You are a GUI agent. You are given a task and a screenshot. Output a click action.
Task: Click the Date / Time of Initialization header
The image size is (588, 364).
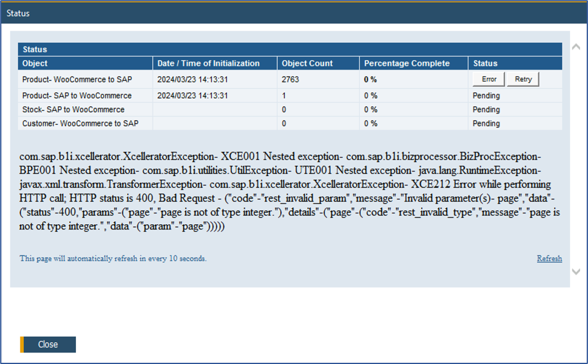tap(208, 63)
